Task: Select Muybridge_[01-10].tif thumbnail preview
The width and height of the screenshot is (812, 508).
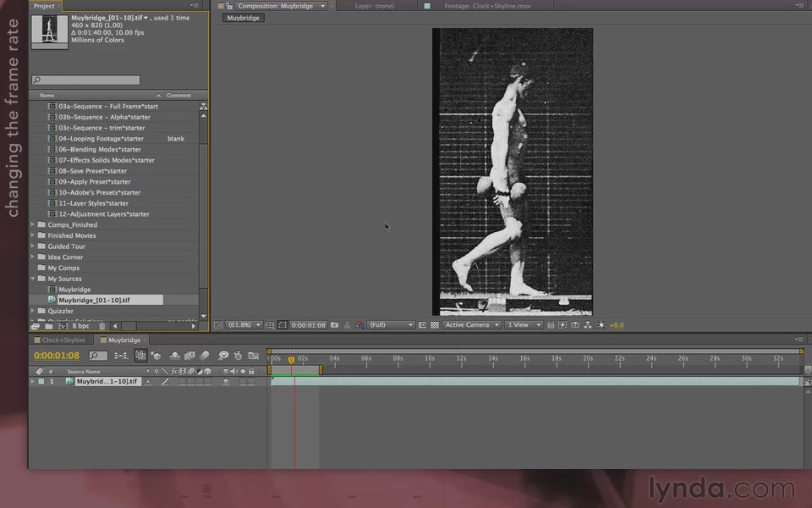Action: pos(49,30)
